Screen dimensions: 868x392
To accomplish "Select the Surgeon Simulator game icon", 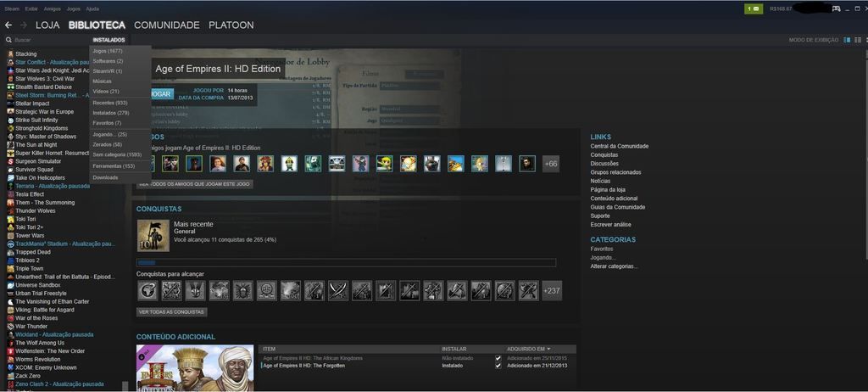I will (x=10, y=161).
